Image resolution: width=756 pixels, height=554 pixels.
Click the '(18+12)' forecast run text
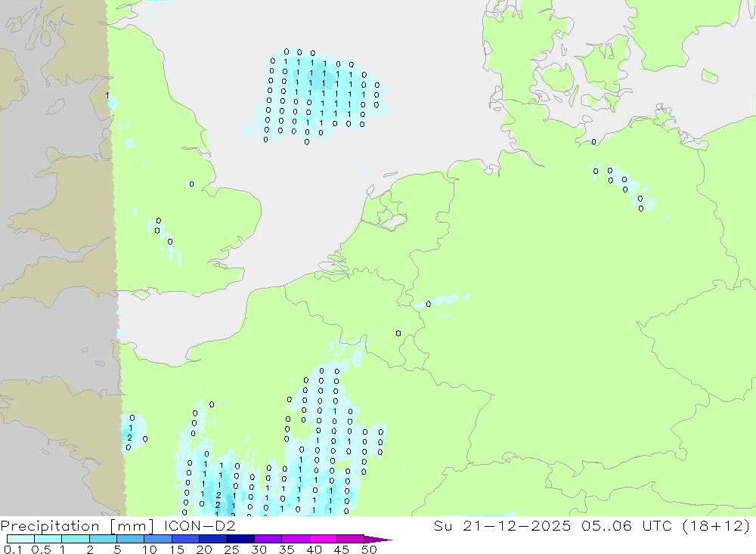click(716, 525)
